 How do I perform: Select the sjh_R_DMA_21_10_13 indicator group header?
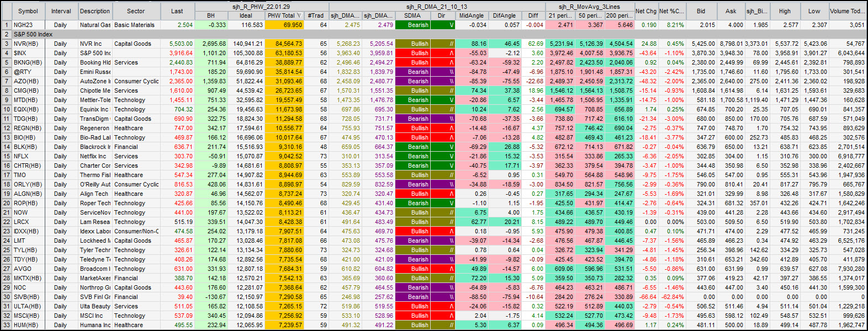coord(437,7)
